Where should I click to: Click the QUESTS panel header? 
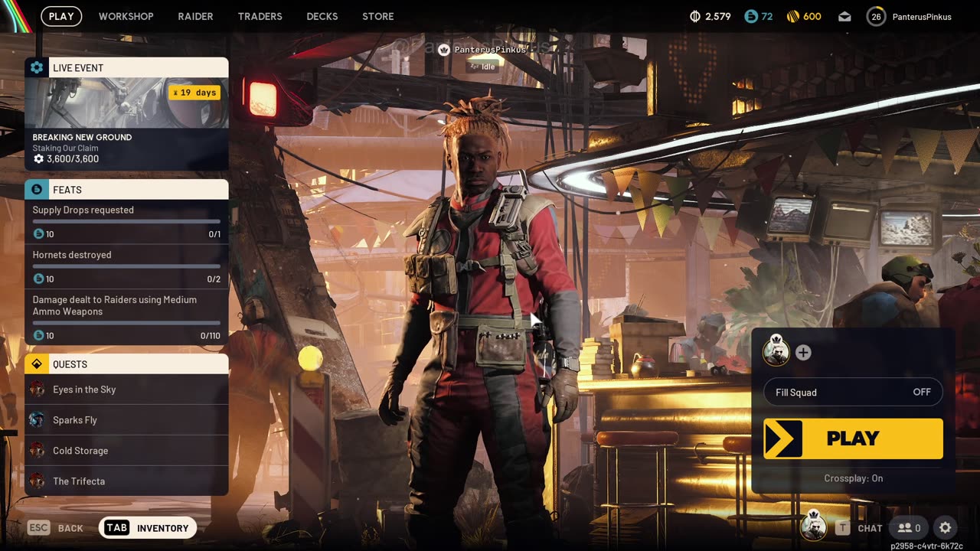pos(126,364)
